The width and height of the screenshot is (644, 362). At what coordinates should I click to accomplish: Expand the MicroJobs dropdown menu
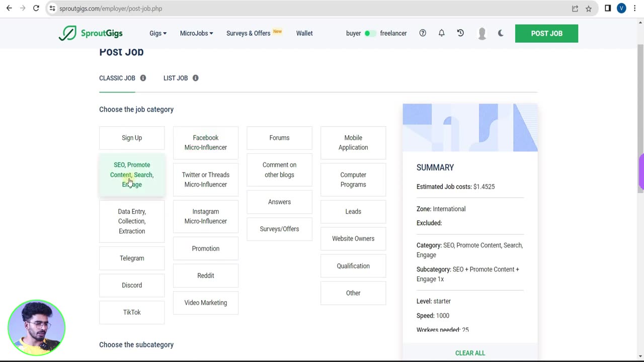click(196, 33)
